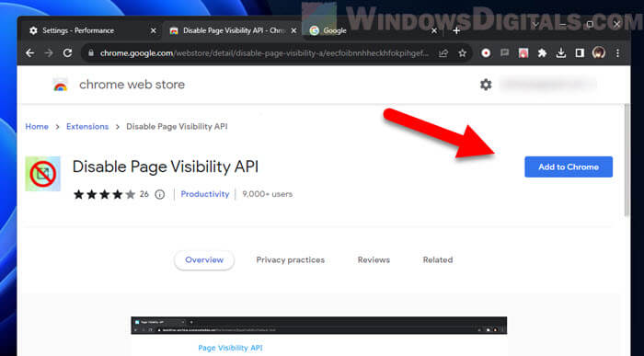Show rating info via the circled i icon
The width and height of the screenshot is (644, 356).
pos(160,195)
